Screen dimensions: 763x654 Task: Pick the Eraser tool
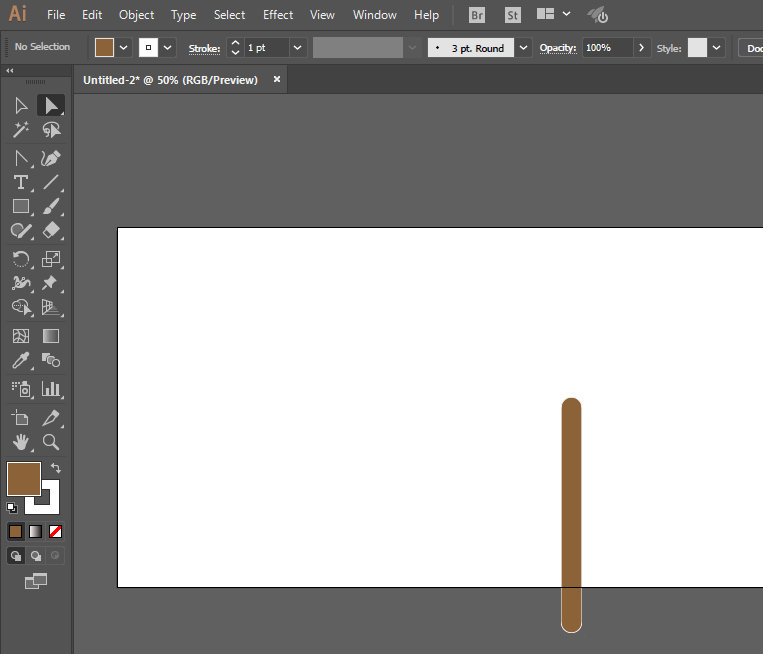(51, 230)
